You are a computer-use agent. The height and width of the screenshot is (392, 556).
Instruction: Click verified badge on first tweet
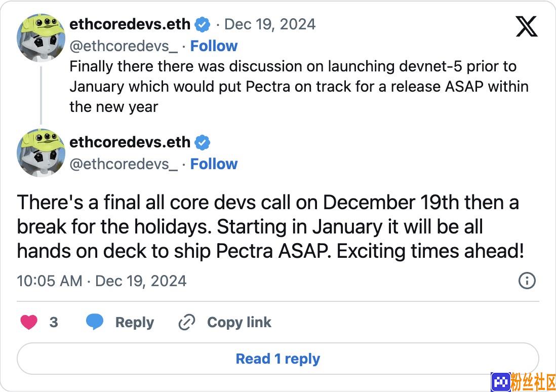[x=203, y=24]
